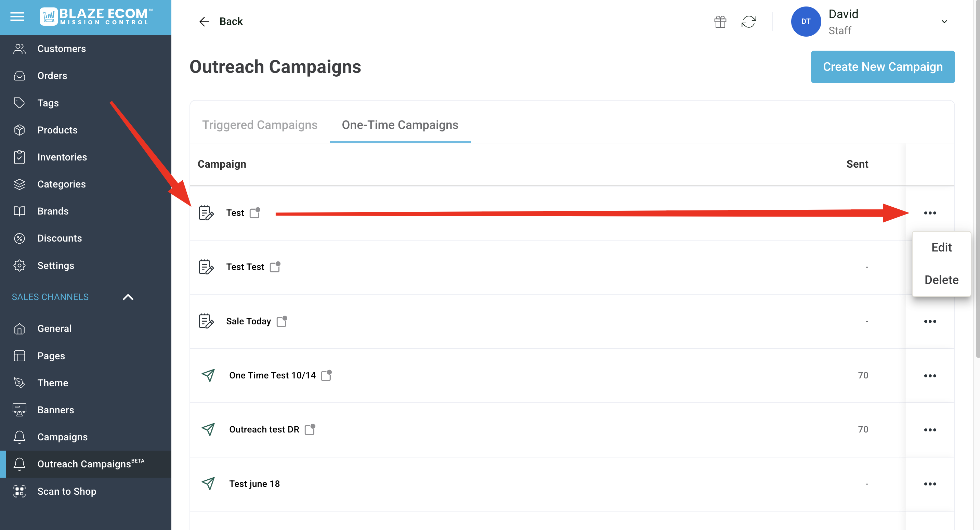Screen dimensions: 980x530
Task: Open the gift icon in header
Action: click(x=720, y=22)
